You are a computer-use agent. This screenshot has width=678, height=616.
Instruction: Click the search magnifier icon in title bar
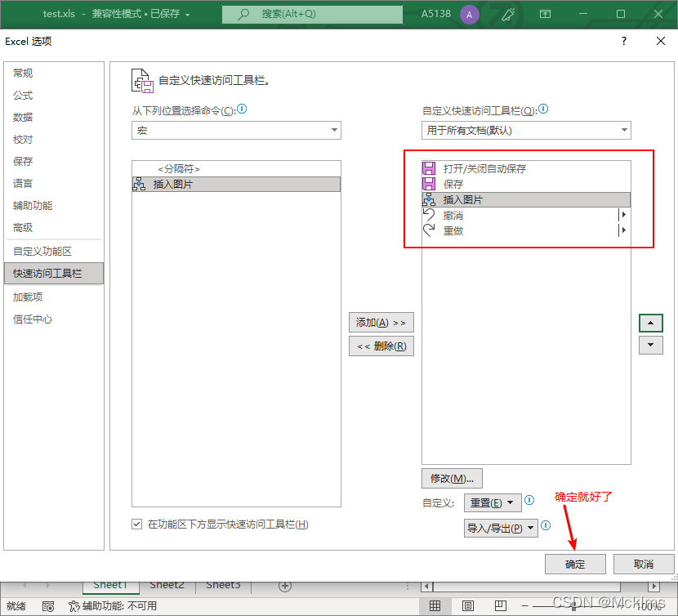[243, 14]
